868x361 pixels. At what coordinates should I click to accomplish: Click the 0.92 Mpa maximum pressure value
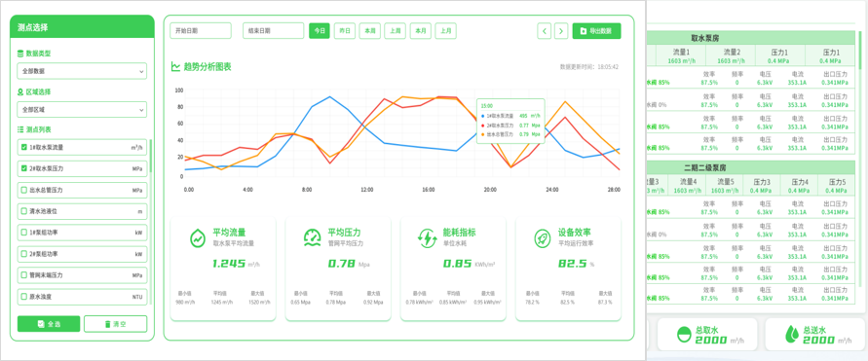pos(373,303)
